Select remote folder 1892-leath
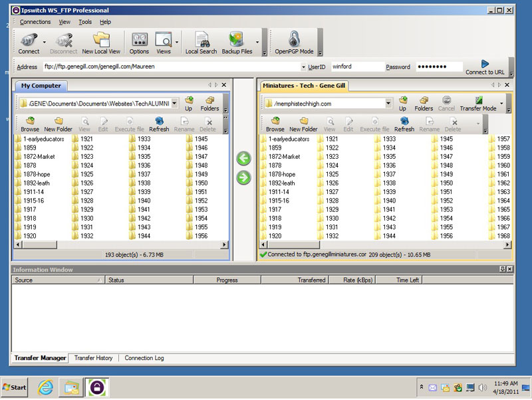The image size is (532, 400). 277,183
